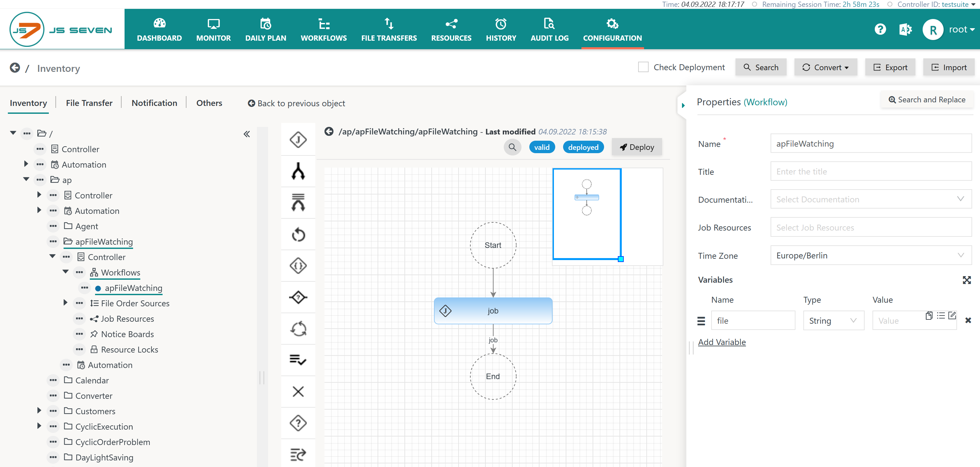Viewport: 980px width, 467px height.
Task: Switch to the Notification tab
Action: point(154,103)
